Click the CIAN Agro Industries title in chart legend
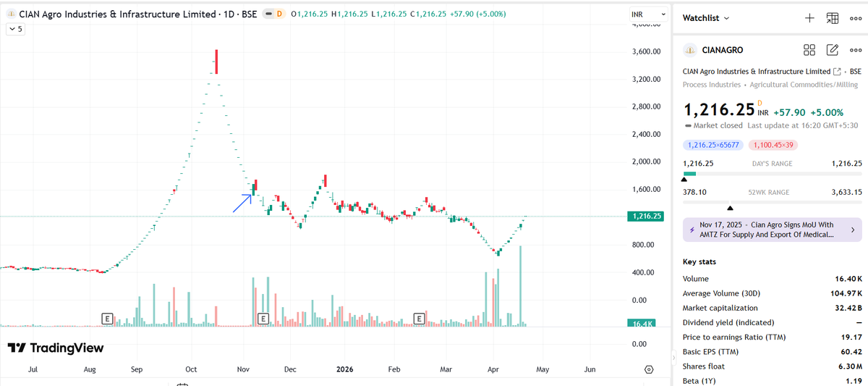 coord(116,14)
